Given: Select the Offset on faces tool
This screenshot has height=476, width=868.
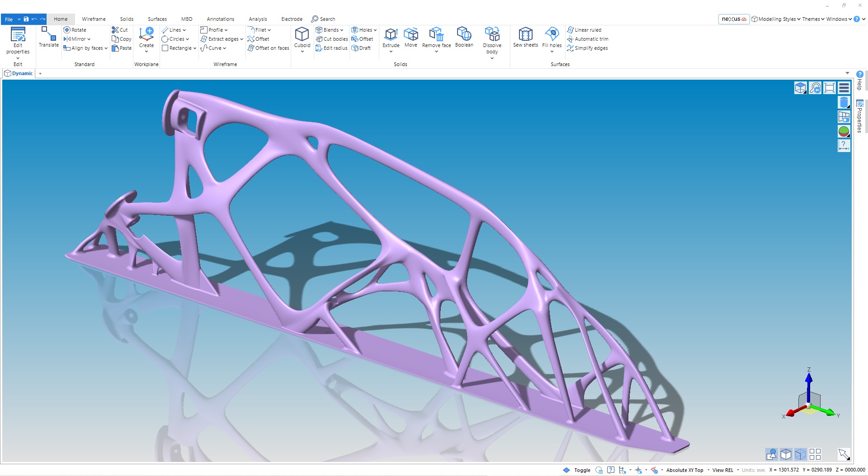Looking at the screenshot, I should (x=269, y=48).
